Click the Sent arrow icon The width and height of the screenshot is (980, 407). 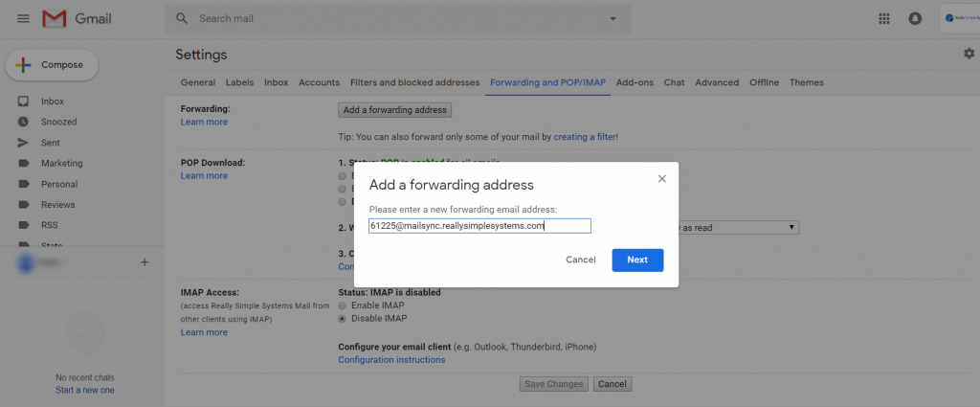pos(23,143)
